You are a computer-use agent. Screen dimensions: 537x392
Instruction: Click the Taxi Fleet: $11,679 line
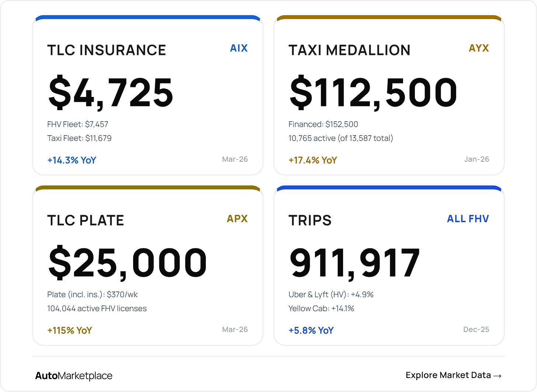79,138
